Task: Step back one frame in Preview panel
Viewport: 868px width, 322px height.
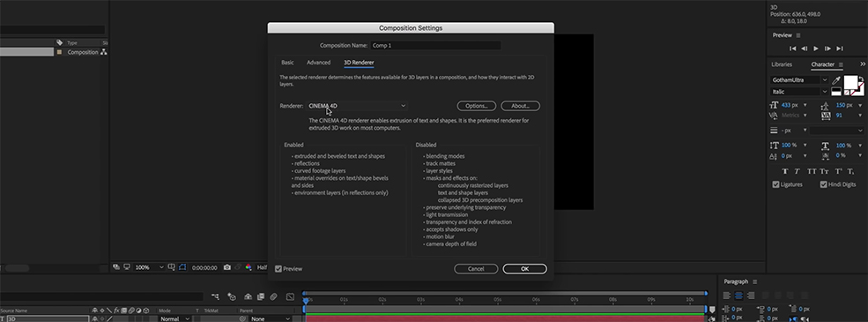Action: 805,49
